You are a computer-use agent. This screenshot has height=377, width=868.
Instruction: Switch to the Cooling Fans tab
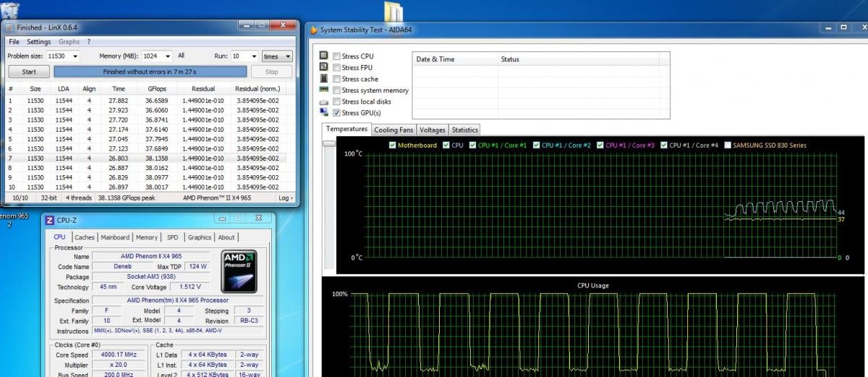(x=394, y=130)
